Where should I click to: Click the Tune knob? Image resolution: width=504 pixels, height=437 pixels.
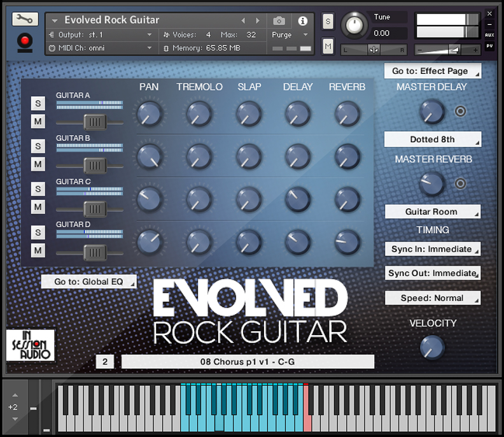pyautogui.click(x=354, y=25)
